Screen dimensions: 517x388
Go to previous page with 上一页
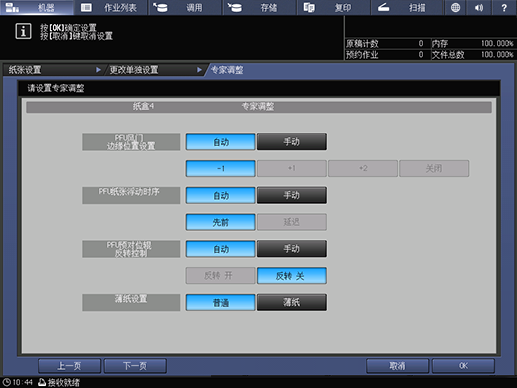click(x=69, y=366)
